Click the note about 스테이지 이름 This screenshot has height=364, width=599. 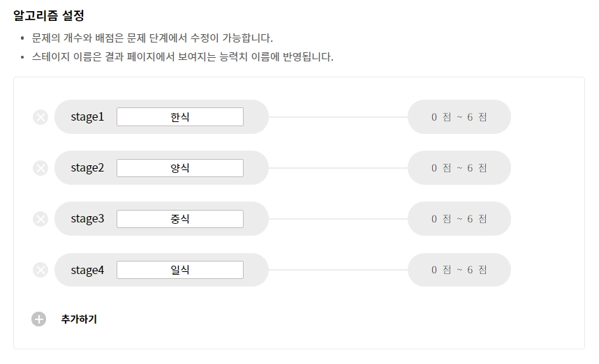[183, 56]
